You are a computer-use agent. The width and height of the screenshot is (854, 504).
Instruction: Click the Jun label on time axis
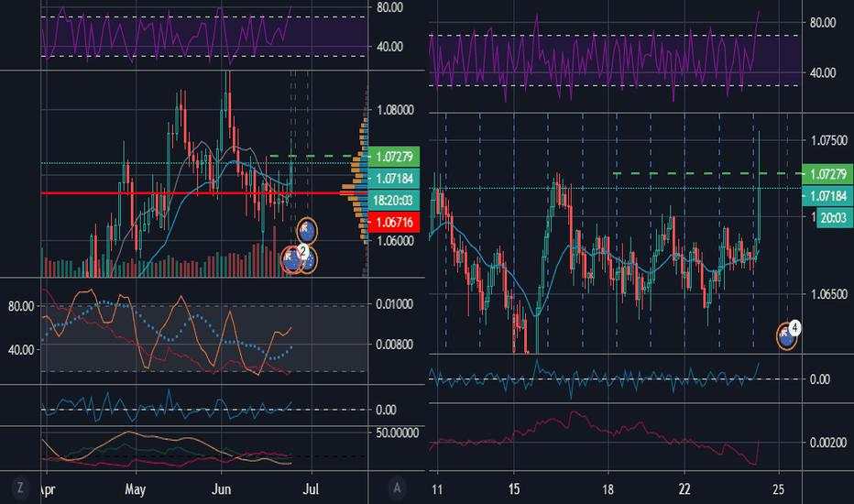[221, 489]
